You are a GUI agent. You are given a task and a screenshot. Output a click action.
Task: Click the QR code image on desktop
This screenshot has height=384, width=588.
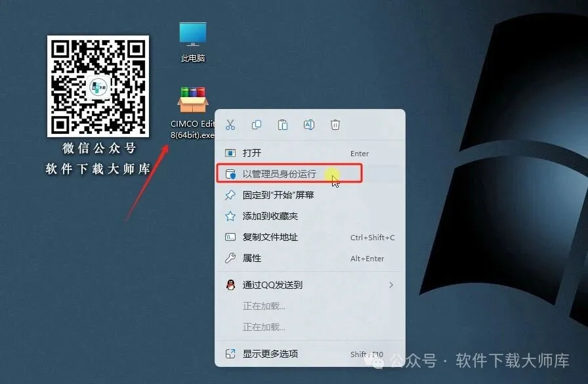click(98, 86)
